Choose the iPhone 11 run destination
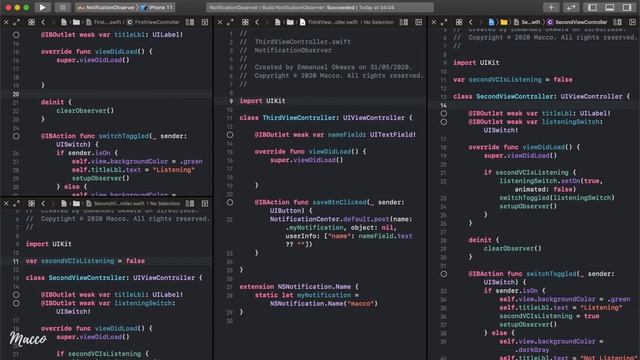640x360 pixels. 158,7
